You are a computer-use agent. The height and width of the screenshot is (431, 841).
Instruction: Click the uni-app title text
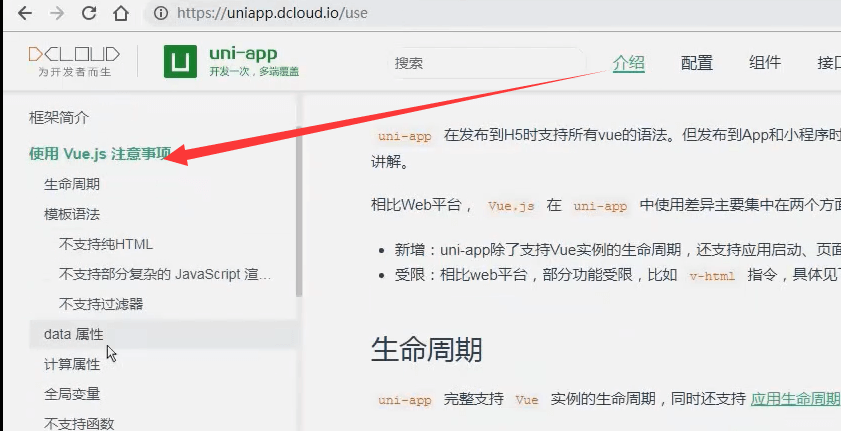click(x=243, y=54)
